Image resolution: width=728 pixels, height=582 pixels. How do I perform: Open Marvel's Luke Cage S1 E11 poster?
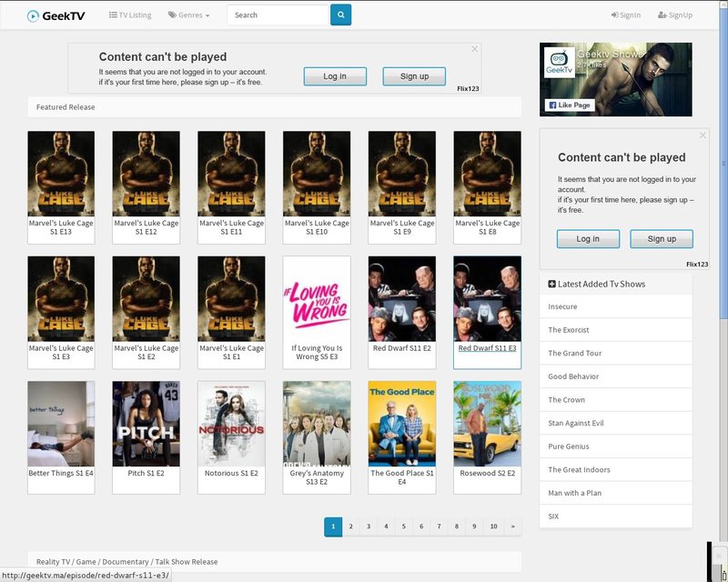coord(231,174)
